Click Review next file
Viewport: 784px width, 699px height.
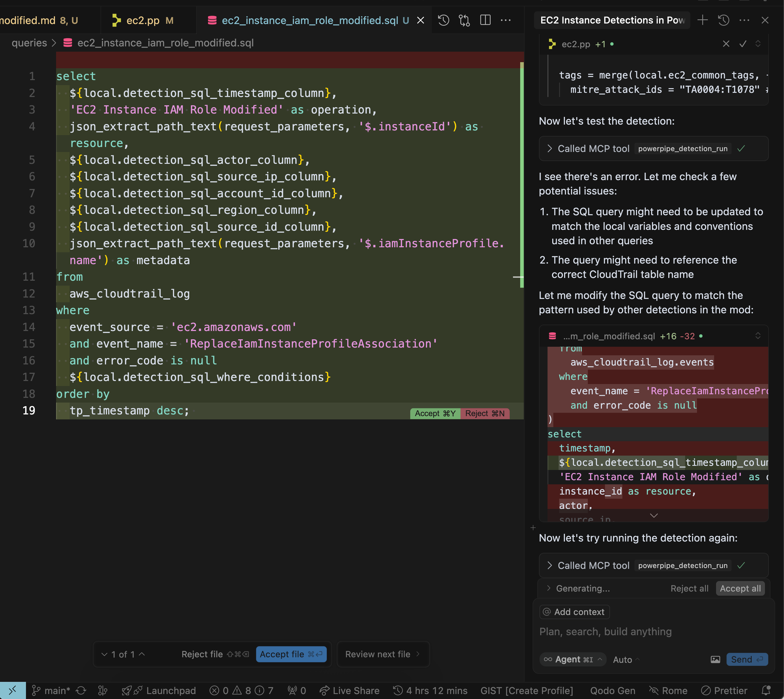click(x=383, y=654)
